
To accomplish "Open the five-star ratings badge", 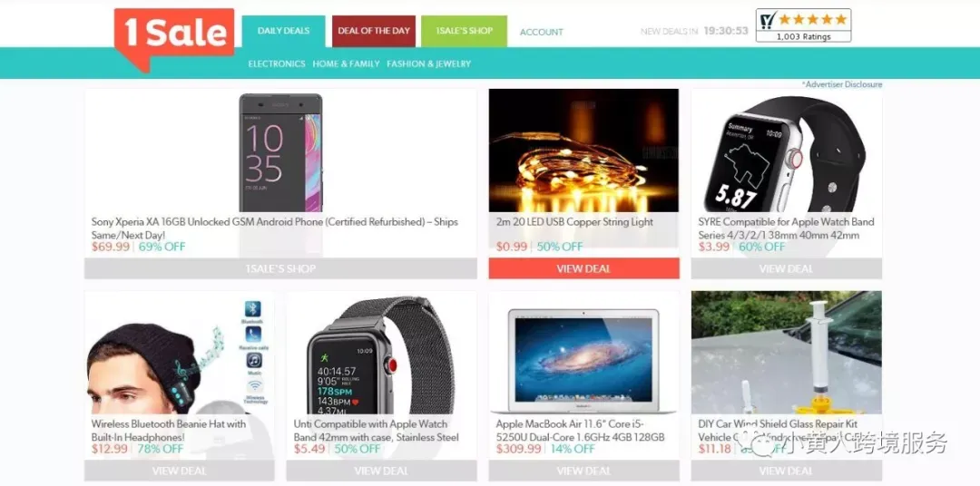I will click(x=803, y=25).
